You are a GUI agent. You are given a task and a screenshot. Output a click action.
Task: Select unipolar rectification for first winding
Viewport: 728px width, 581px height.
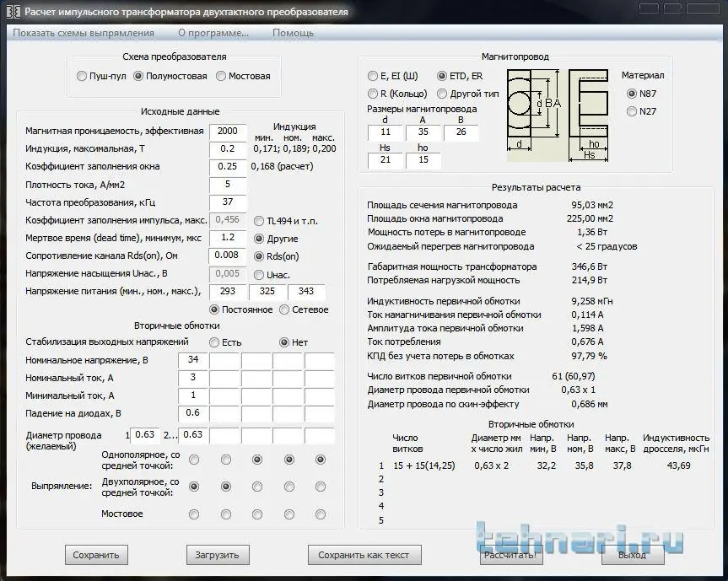tap(194, 460)
